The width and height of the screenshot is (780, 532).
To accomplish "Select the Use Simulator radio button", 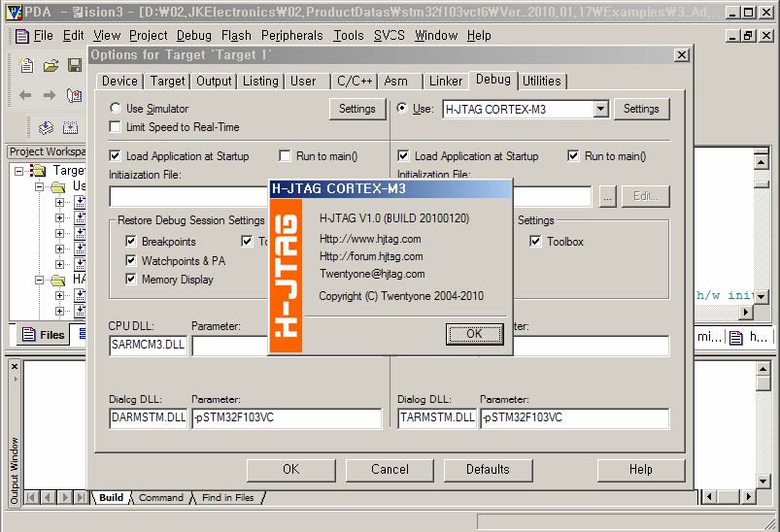I will tap(116, 108).
